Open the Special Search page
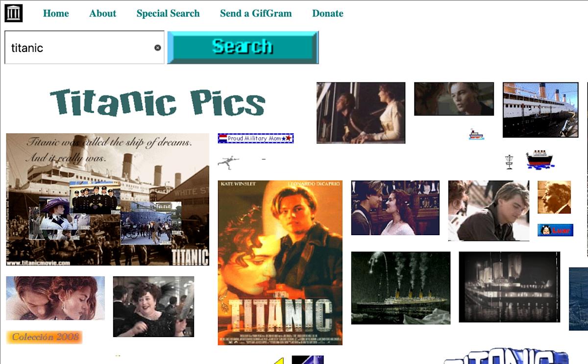The width and height of the screenshot is (588, 364). (x=168, y=13)
